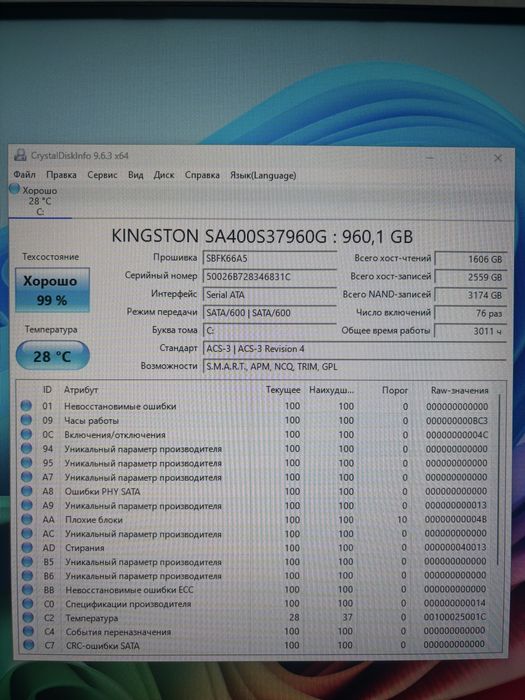Click the NAND writes value 3174 GB

tap(471, 295)
